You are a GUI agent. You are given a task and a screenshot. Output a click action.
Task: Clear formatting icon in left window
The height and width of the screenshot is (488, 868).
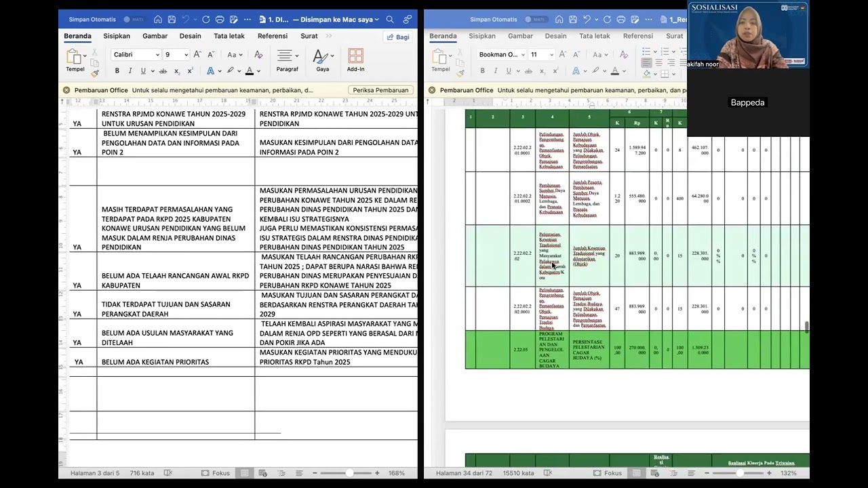pyautogui.click(x=258, y=55)
